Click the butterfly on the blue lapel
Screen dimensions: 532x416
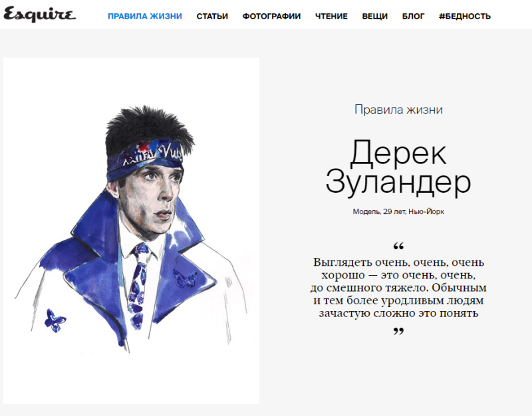click(x=184, y=278)
